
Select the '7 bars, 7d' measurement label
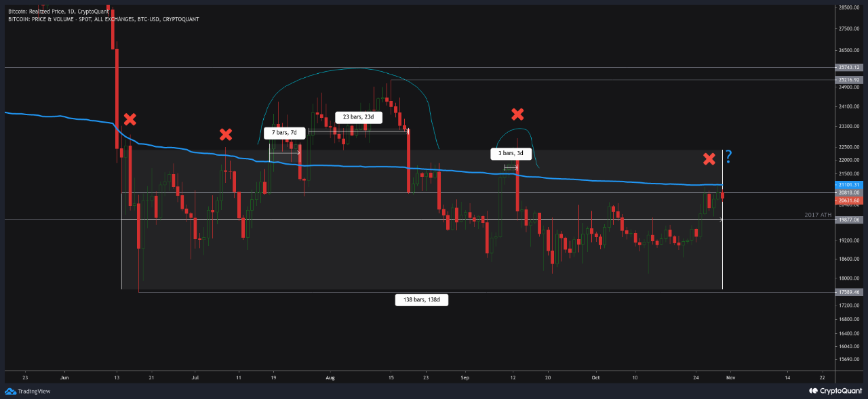283,133
